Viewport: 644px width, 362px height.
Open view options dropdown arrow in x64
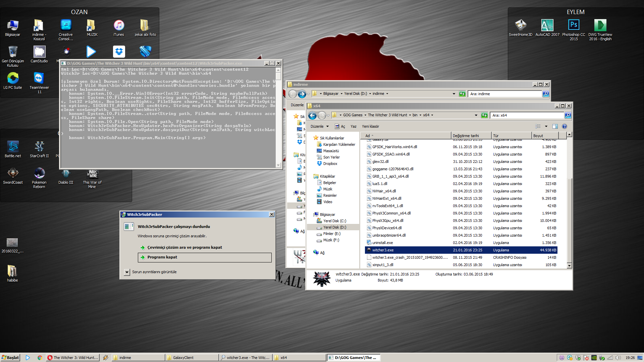pos(546,126)
